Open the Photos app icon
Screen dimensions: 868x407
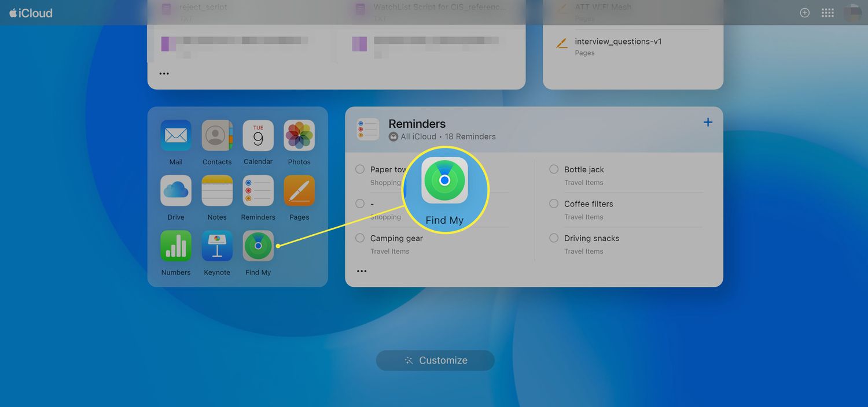pyautogui.click(x=299, y=136)
